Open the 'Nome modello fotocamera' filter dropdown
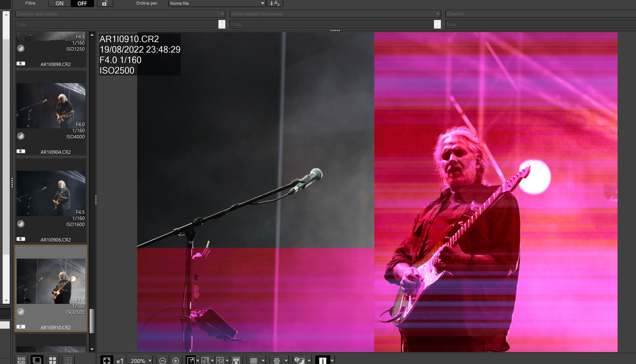 (335, 14)
